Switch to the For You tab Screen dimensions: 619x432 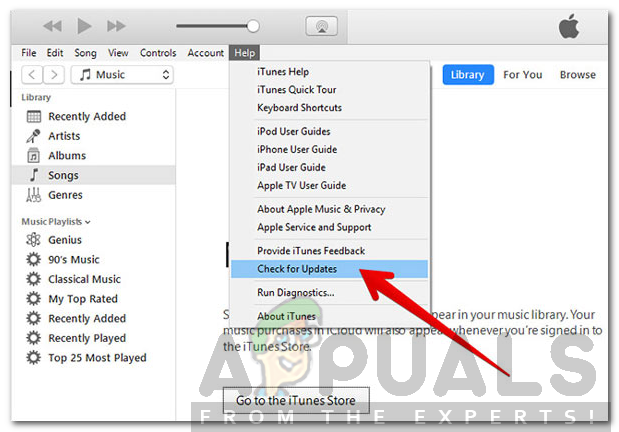pos(523,75)
